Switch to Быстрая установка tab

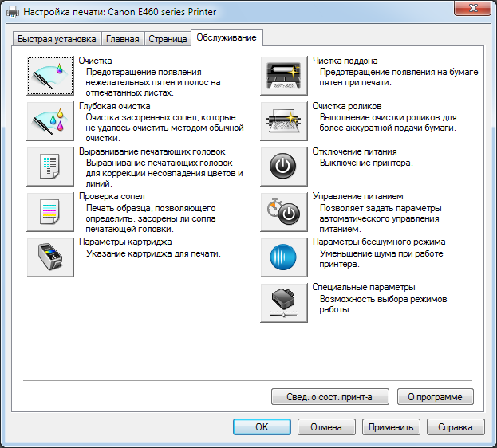pyautogui.click(x=57, y=39)
